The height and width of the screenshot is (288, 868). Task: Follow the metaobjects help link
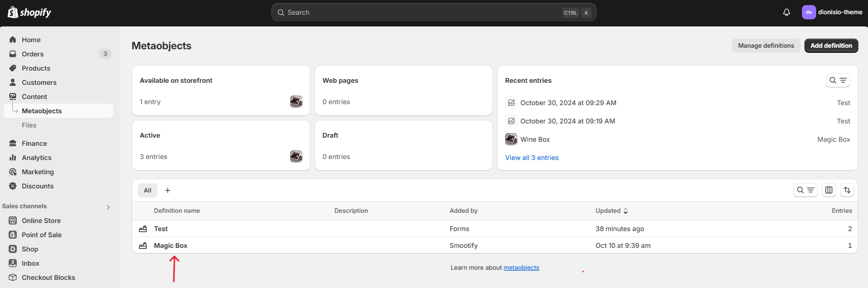(x=521, y=268)
